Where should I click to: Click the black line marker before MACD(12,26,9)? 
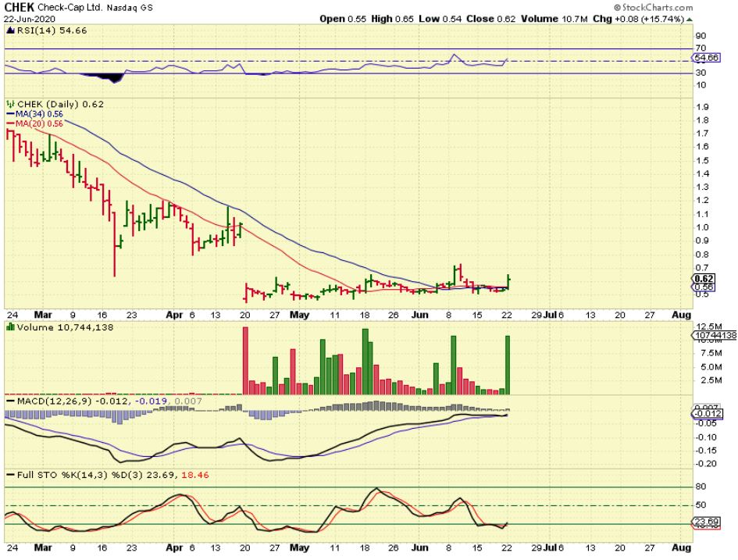(x=10, y=401)
